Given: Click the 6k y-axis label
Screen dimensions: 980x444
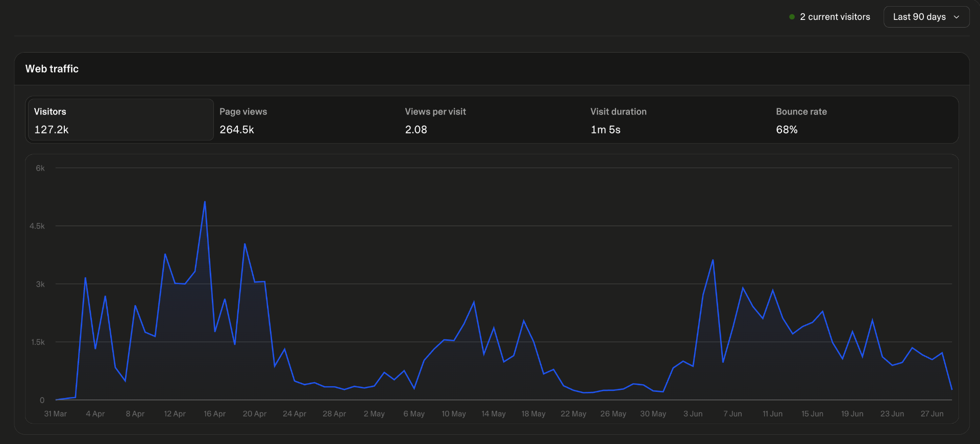Looking at the screenshot, I should [40, 168].
